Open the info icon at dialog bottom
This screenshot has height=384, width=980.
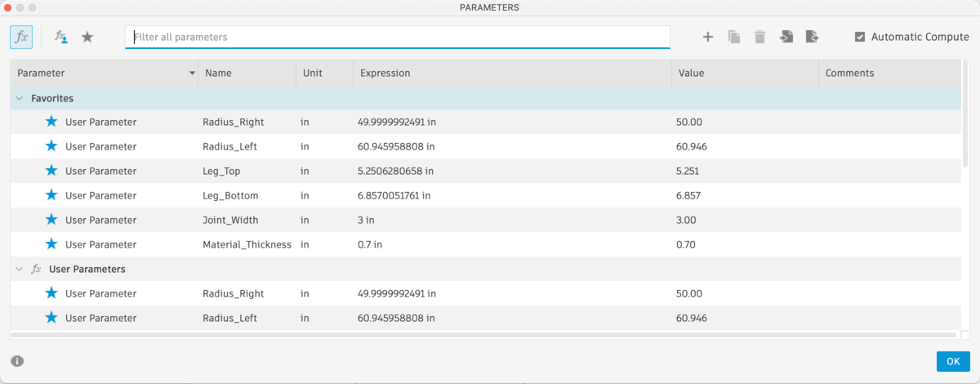17,361
